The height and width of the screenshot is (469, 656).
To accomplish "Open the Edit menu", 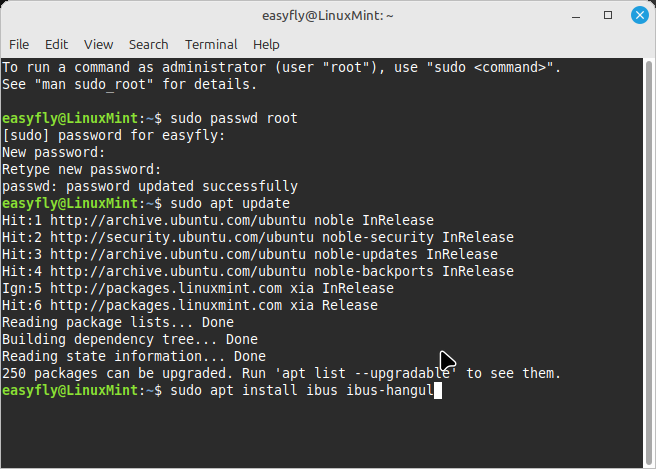I will 56,44.
